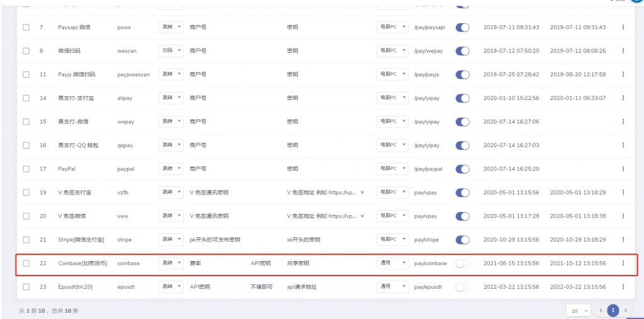This screenshot has width=644, height=319.
Task: Open the actions menu for 微信扫码 row
Action: [x=623, y=50]
